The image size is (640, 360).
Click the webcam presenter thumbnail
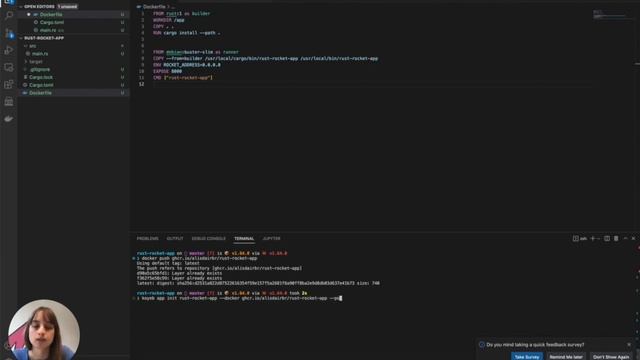point(44,330)
